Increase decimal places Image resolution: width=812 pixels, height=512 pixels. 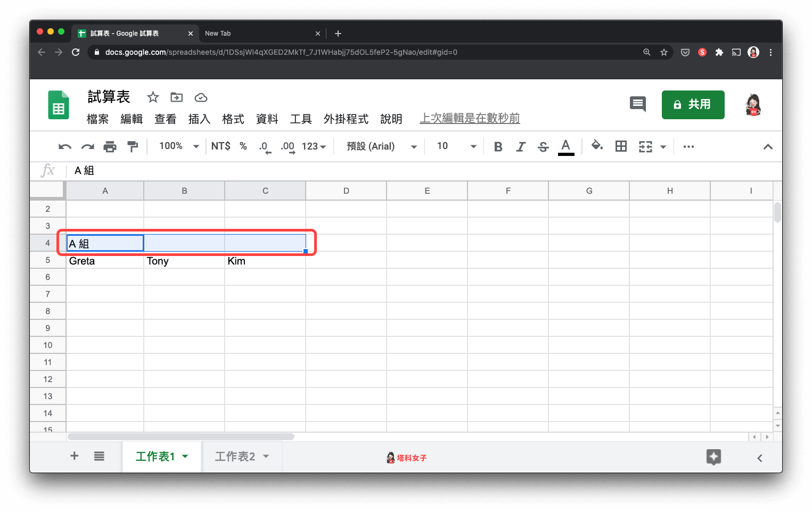click(287, 146)
